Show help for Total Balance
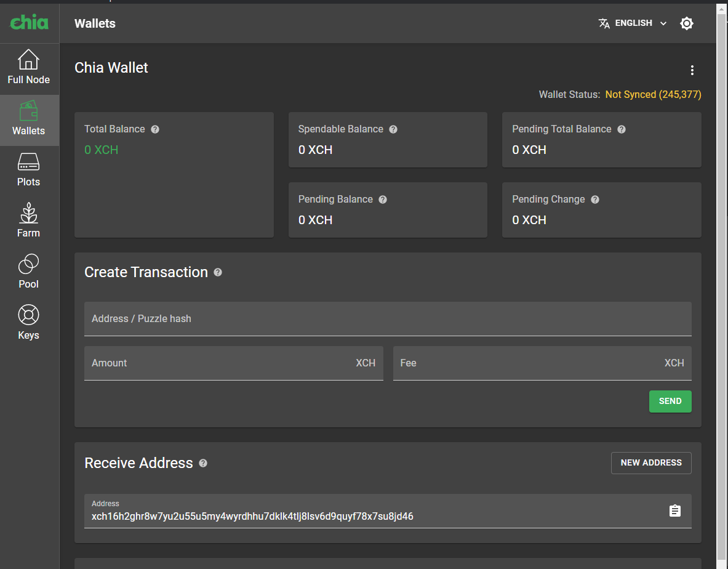728x569 pixels. tap(155, 129)
